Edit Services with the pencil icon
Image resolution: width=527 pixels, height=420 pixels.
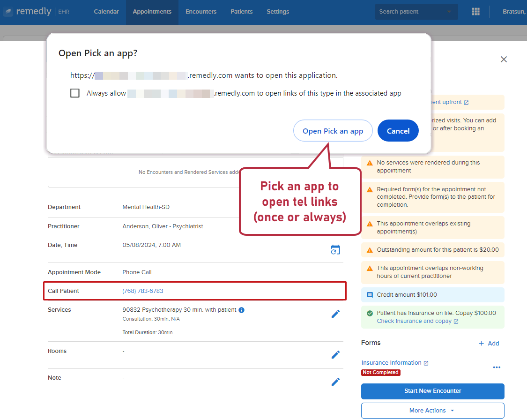click(x=335, y=314)
